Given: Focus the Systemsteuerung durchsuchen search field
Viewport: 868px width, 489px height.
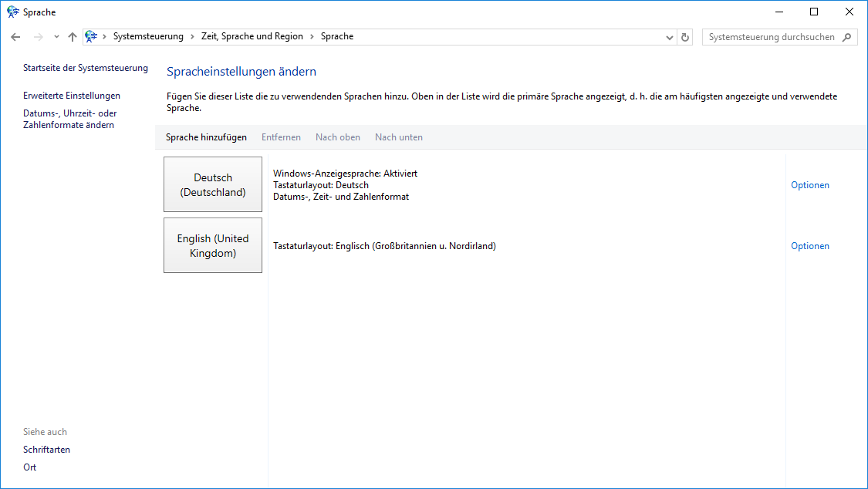Looking at the screenshot, I should click(772, 37).
